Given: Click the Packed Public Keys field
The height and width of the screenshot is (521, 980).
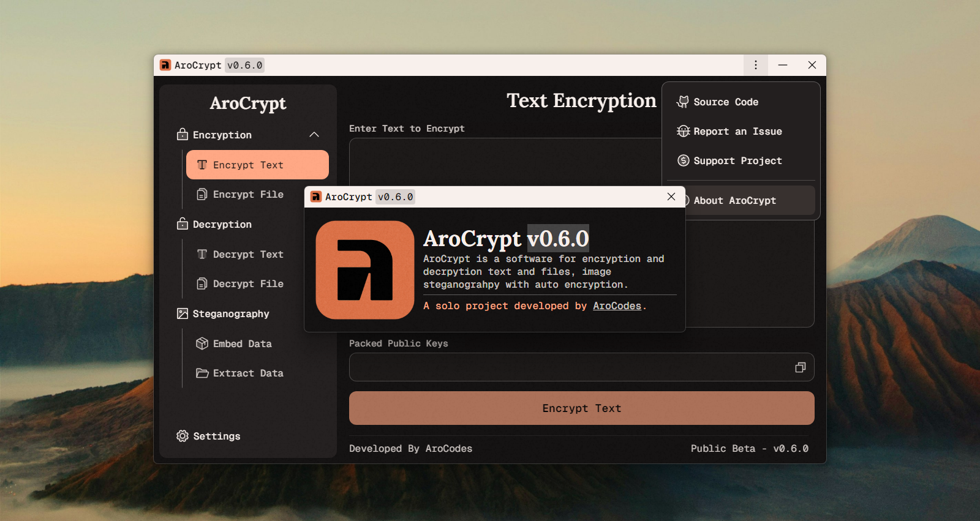Looking at the screenshot, I should pos(582,367).
